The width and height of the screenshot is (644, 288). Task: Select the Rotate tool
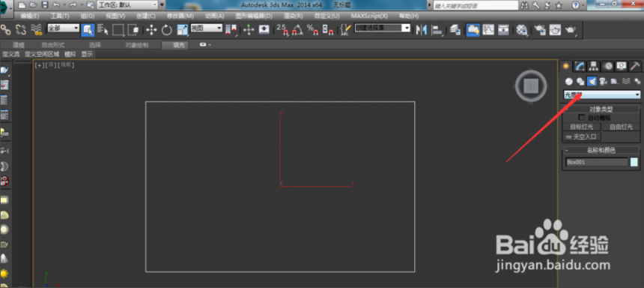tap(166, 29)
